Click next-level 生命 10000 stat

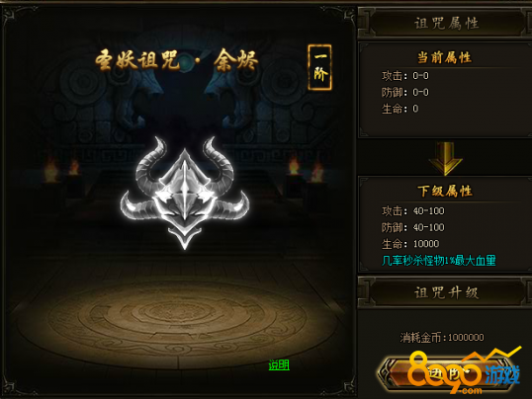pos(410,243)
